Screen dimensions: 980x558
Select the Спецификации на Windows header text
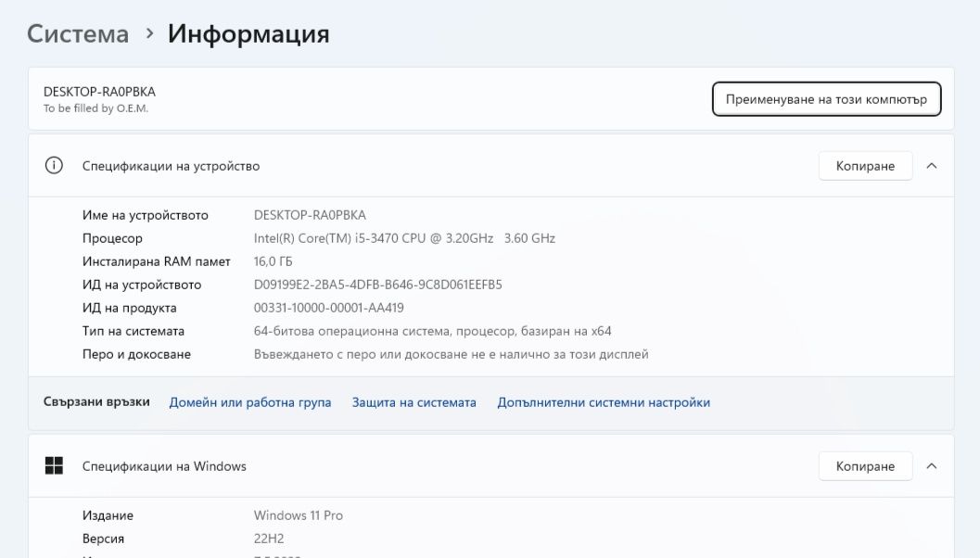[x=164, y=466]
